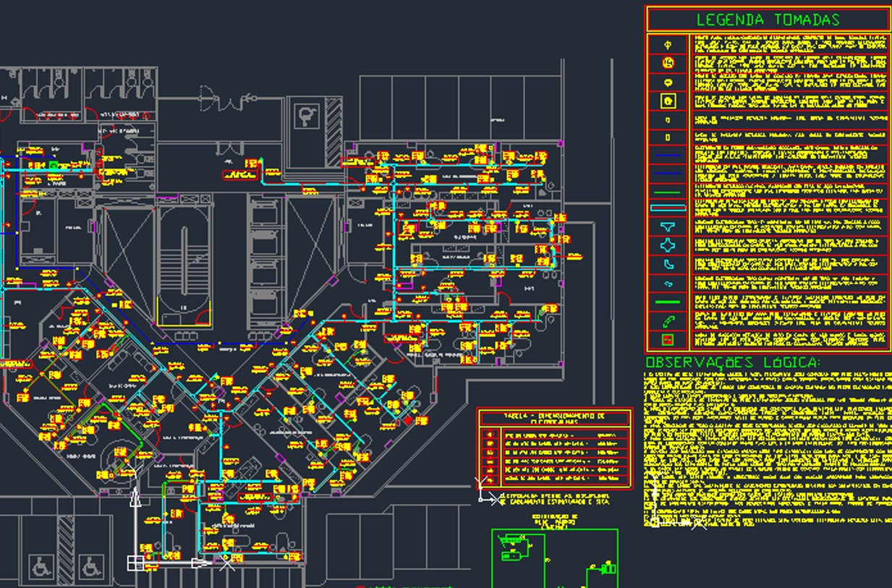Click the OBSERVAÇÕES LÓGICA heading
This screenshot has width=892, height=588.
point(733,362)
